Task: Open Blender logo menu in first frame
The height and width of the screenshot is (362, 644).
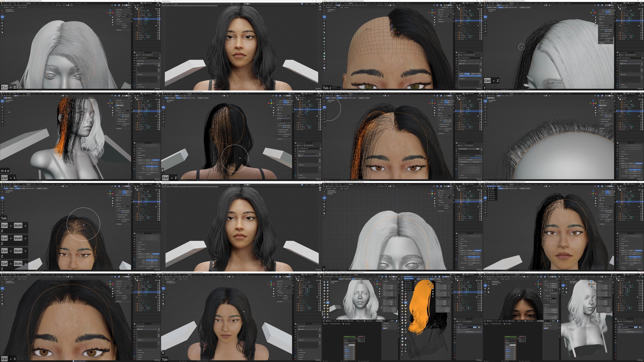Action: [x=1, y=3]
